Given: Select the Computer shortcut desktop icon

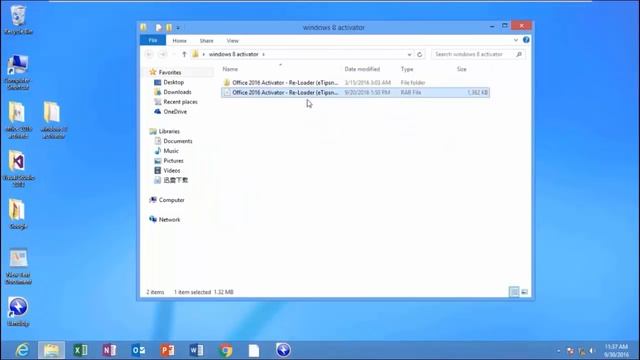Looking at the screenshot, I should (18, 73).
